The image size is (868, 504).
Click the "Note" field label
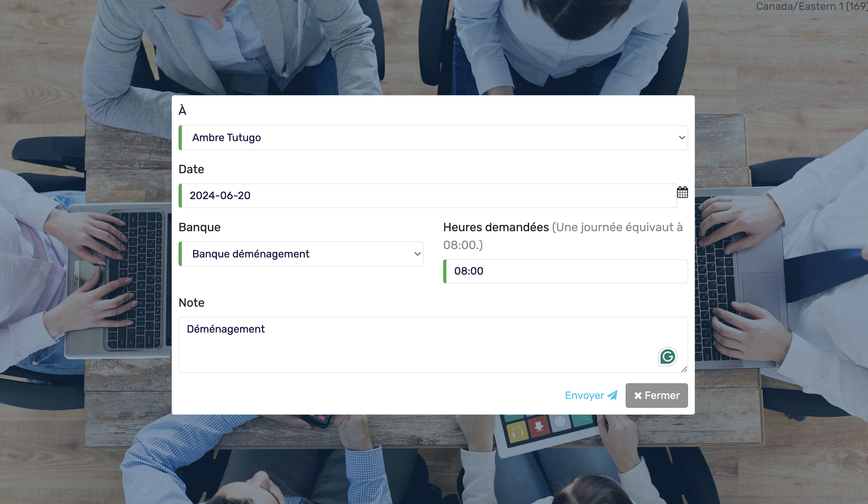[191, 303]
